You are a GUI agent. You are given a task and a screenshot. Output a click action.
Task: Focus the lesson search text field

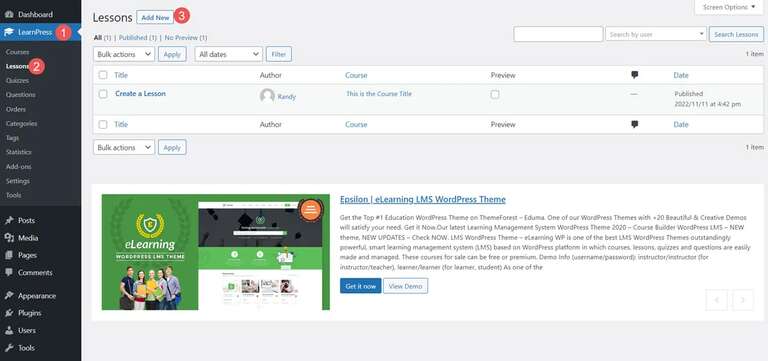[x=558, y=34]
